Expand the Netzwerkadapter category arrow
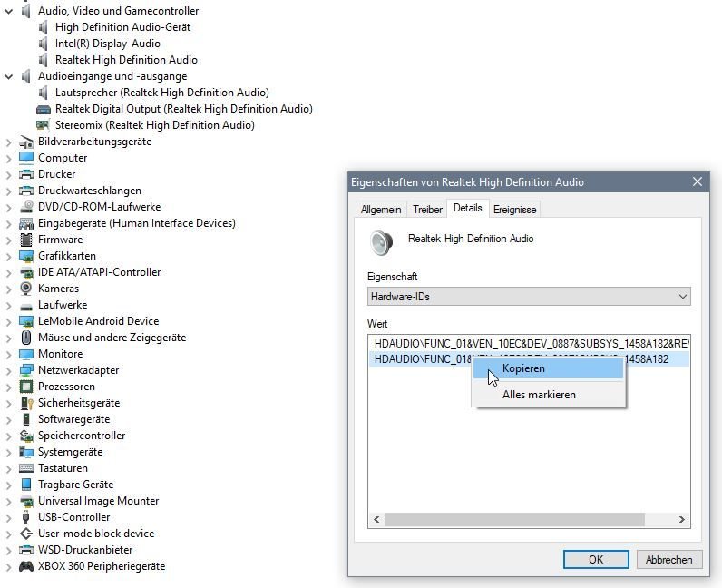Screen dimensions: 722x588 pyautogui.click(x=8, y=371)
